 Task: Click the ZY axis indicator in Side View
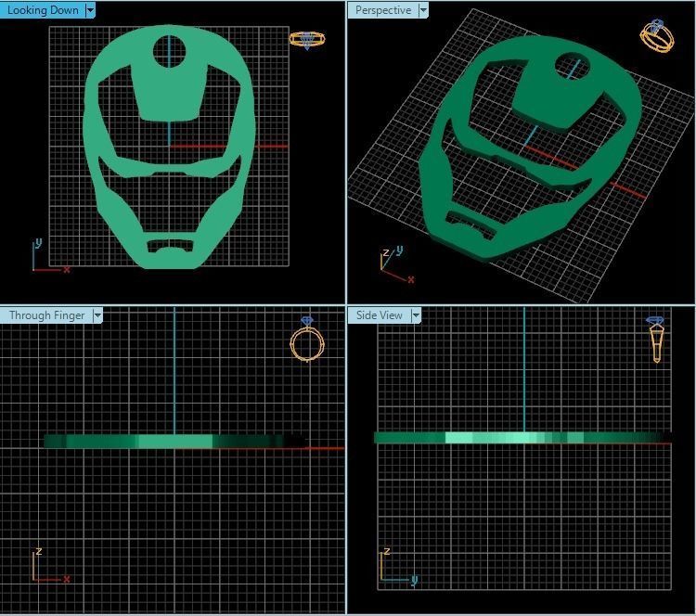399,567
